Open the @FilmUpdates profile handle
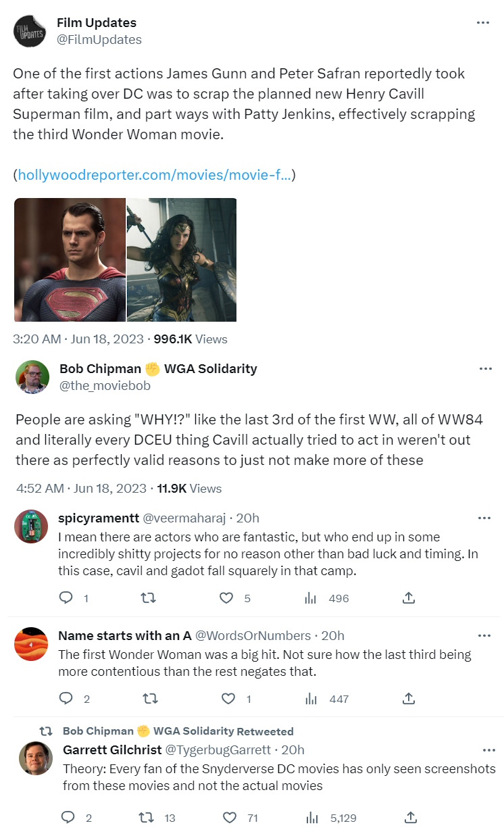 pos(99,40)
